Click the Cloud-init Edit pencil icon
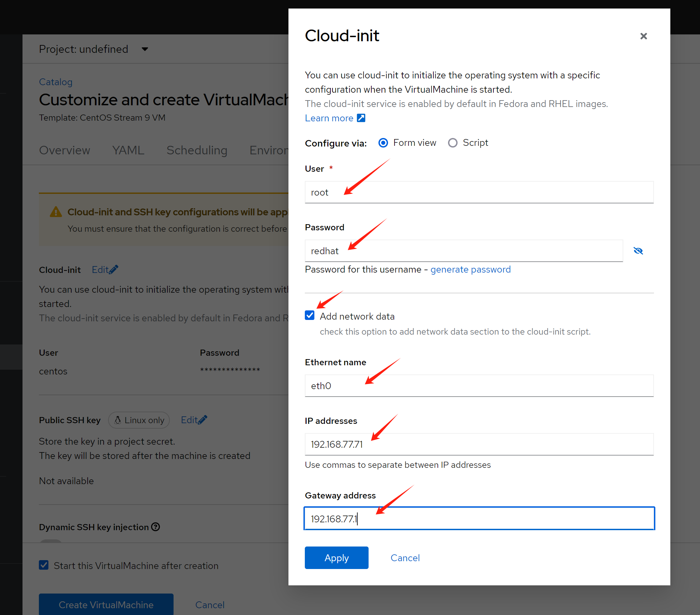700x615 pixels. click(114, 270)
